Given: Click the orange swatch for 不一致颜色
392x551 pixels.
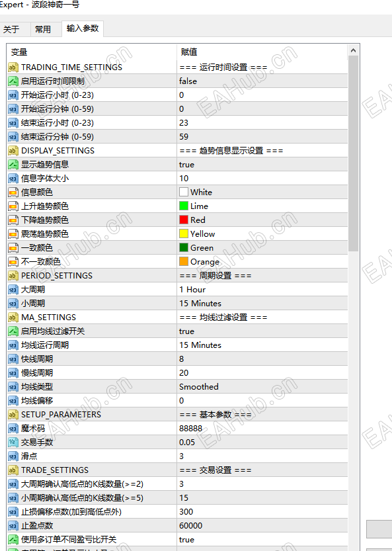Looking at the screenshot, I should 184,261.
